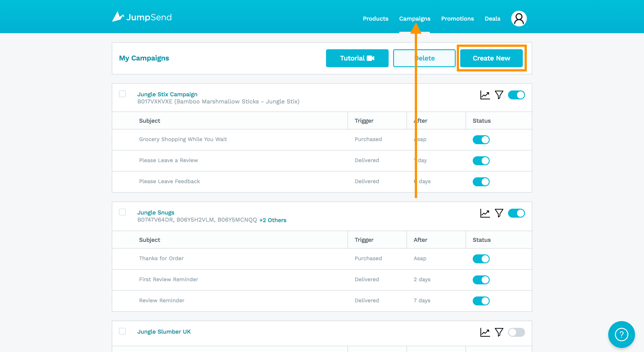Select the Jungle Snugs checkbox

pyautogui.click(x=122, y=212)
